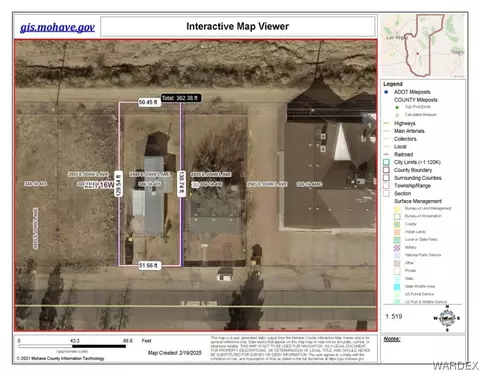This screenshot has width=480, height=376.
Task: Click the ADOT Mileposts blue dot symbol
Action: [386, 92]
